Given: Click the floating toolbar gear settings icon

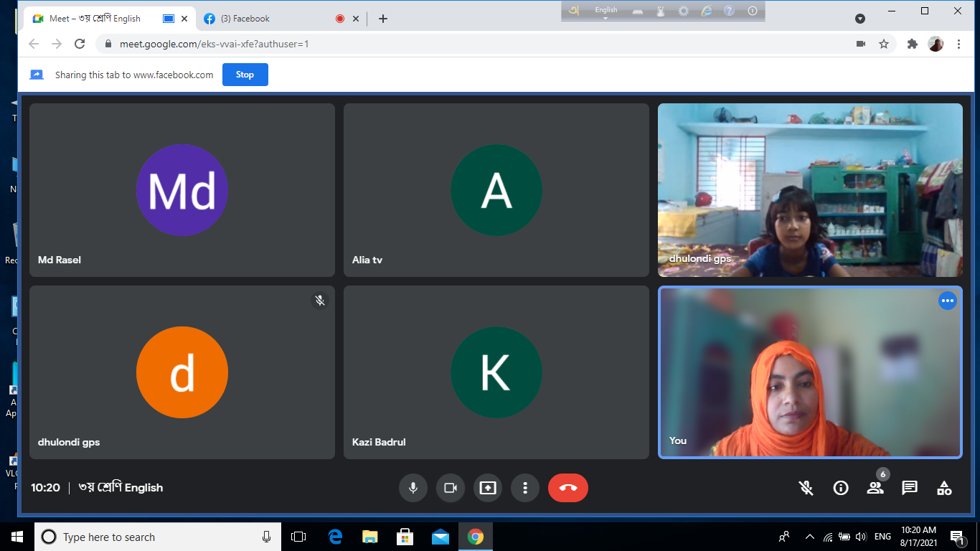Looking at the screenshot, I should pos(684,11).
